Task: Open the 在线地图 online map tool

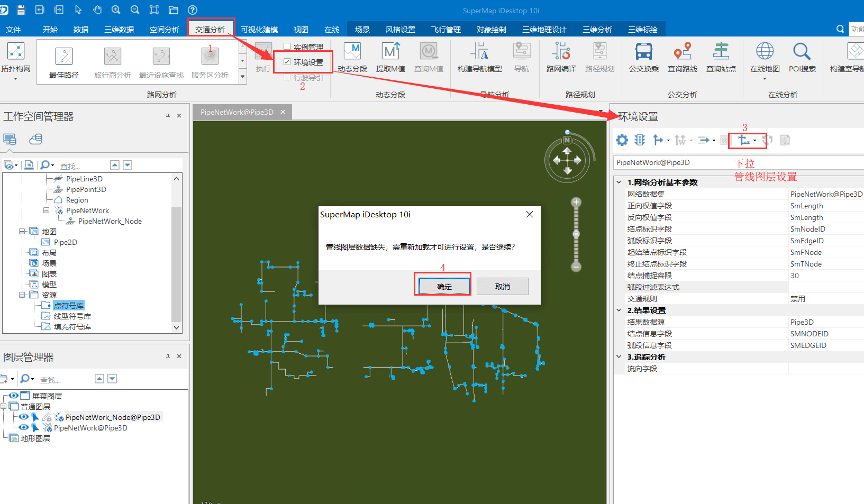Action: 765,60
